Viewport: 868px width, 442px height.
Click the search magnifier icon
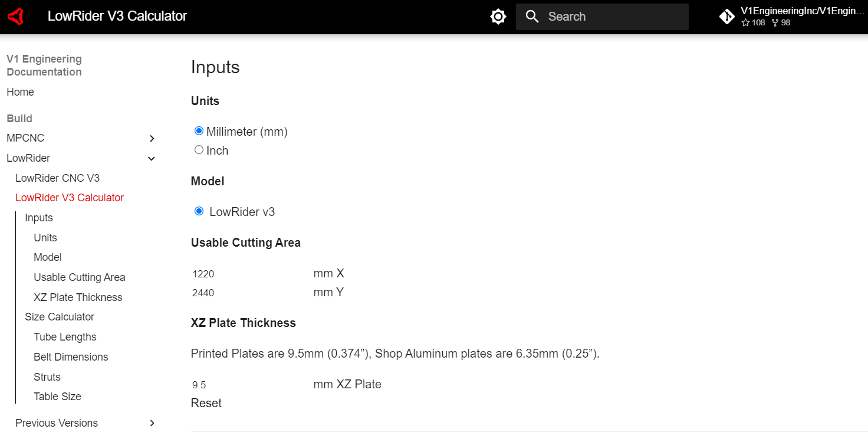(x=532, y=17)
